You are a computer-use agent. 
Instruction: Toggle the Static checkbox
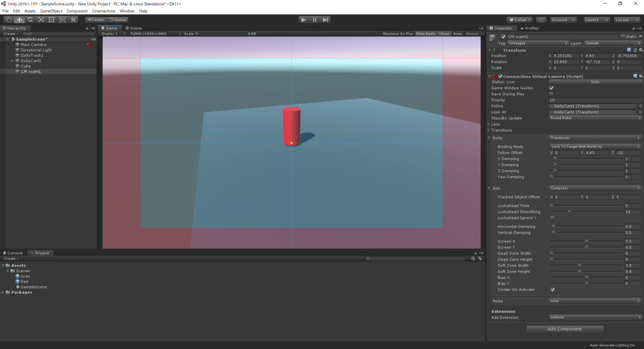click(623, 37)
